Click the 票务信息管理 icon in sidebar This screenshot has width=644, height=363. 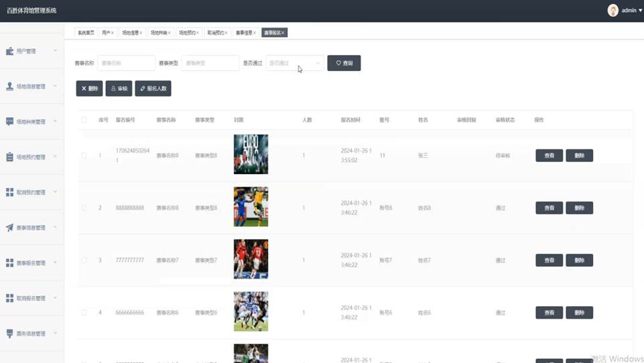pos(9,334)
